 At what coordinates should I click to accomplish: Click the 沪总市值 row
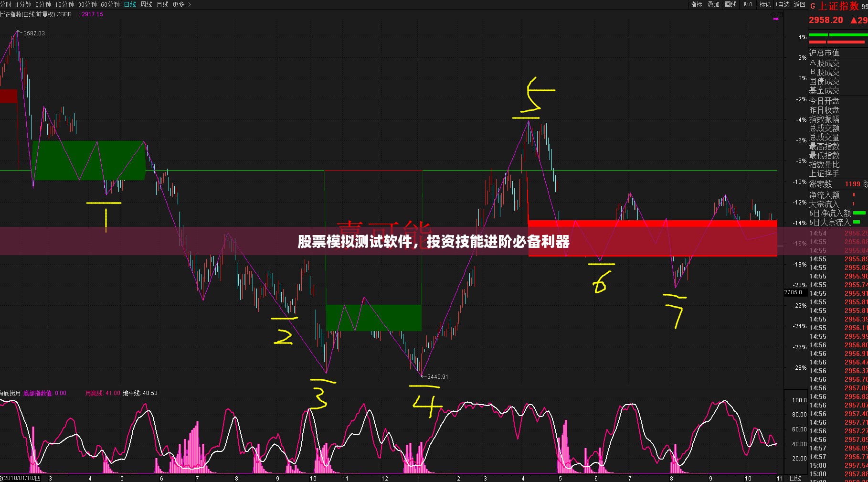coord(838,53)
